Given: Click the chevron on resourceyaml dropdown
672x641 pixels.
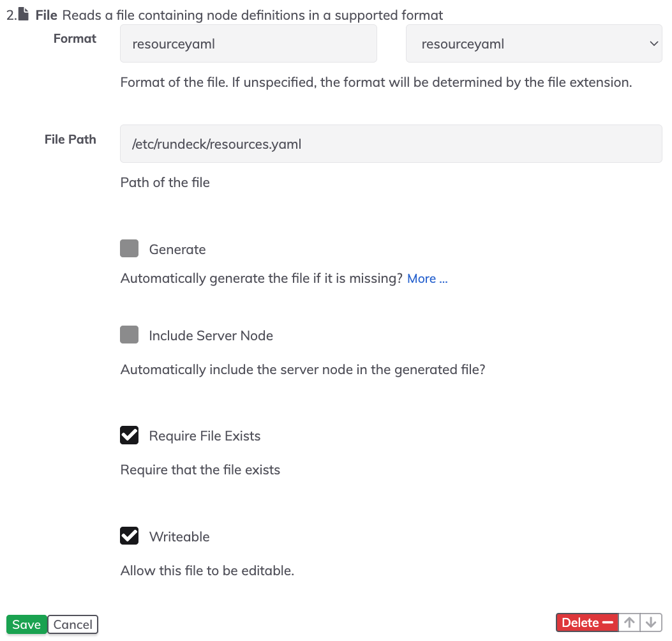Looking at the screenshot, I should click(x=653, y=44).
